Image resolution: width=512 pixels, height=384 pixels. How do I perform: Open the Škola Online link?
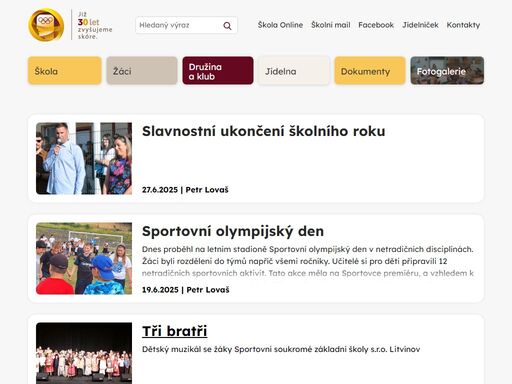[280, 25]
